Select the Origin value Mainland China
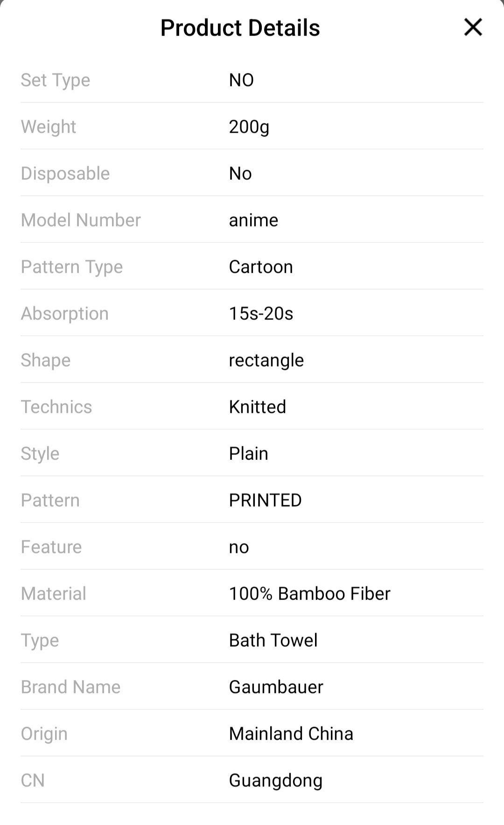The image size is (504, 825). click(291, 733)
